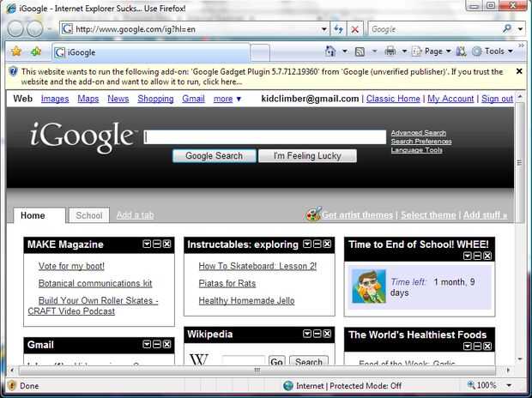
Task: Open 'Botanical communications kit' article
Action: pos(95,283)
